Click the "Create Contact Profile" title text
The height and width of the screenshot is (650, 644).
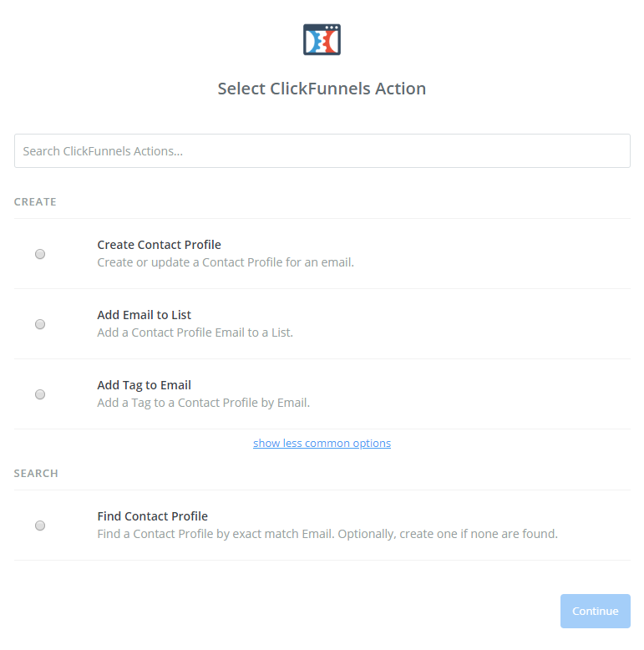coord(159,245)
